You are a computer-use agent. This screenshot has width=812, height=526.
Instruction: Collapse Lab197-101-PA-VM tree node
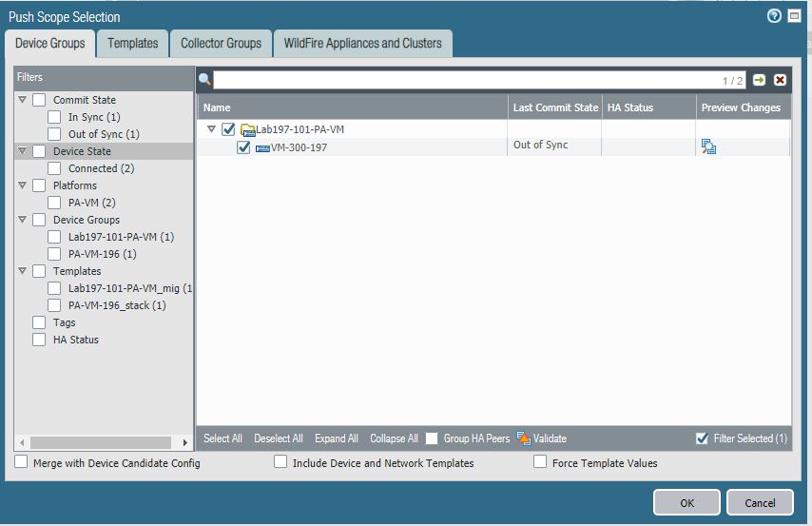coord(211,129)
